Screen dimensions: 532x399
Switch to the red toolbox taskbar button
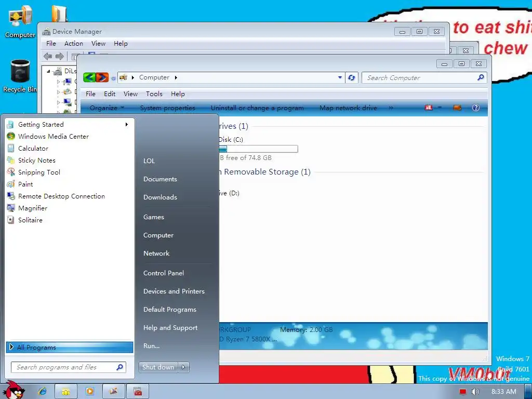tap(138, 392)
